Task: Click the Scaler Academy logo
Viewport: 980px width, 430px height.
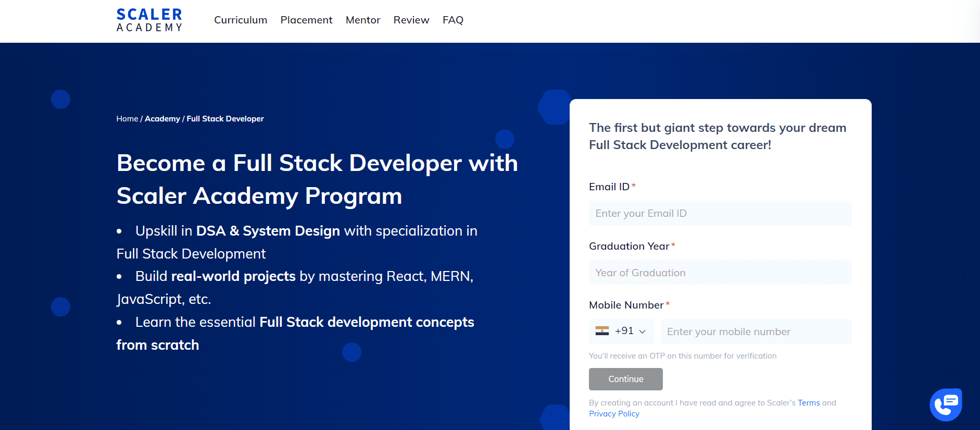Action: (149, 20)
